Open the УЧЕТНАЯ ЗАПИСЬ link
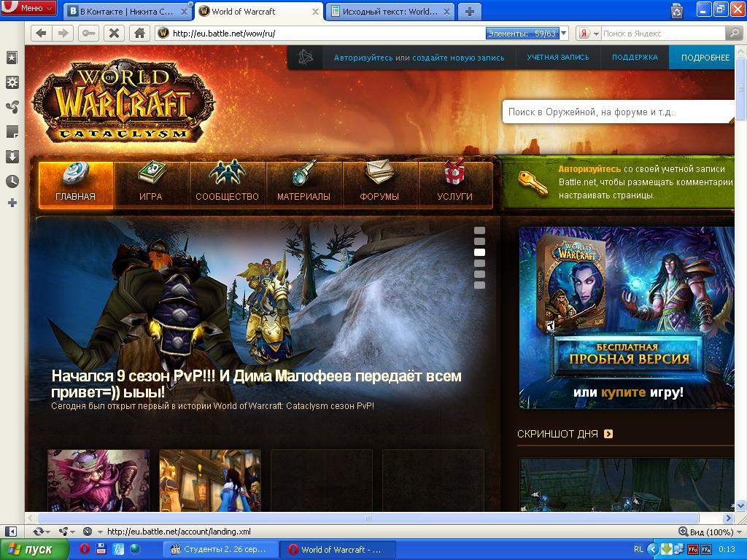 coord(558,57)
